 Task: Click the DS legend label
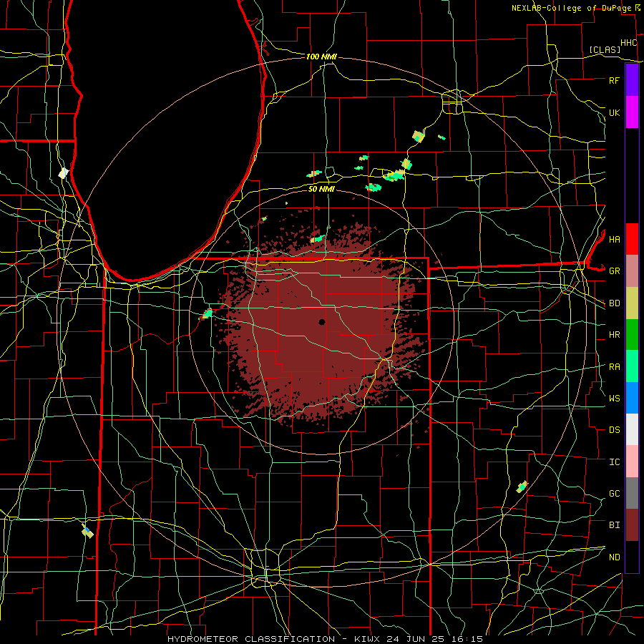614,430
